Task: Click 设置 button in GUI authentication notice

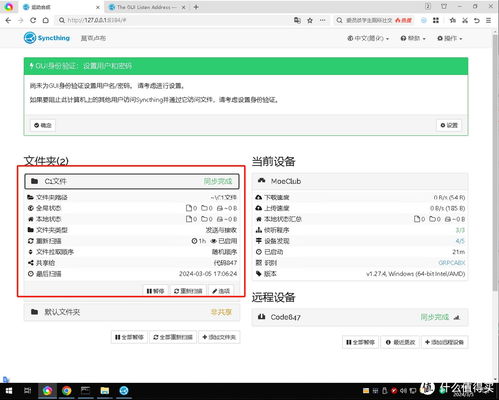Action: click(x=449, y=125)
